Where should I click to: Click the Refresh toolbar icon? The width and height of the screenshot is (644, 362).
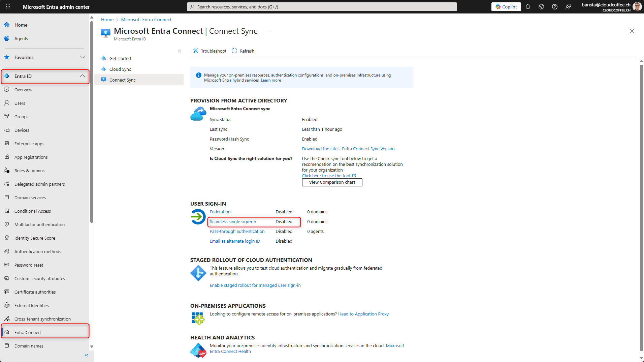234,51
